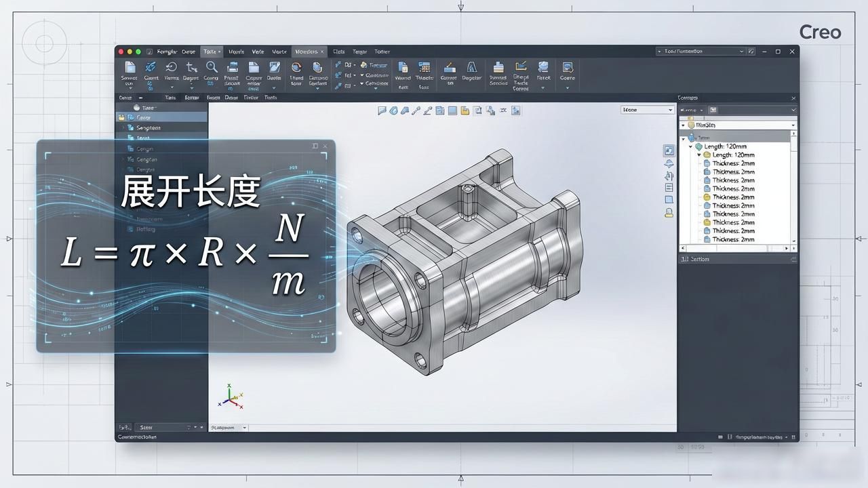Close the right side panel using its X

pos(793,98)
